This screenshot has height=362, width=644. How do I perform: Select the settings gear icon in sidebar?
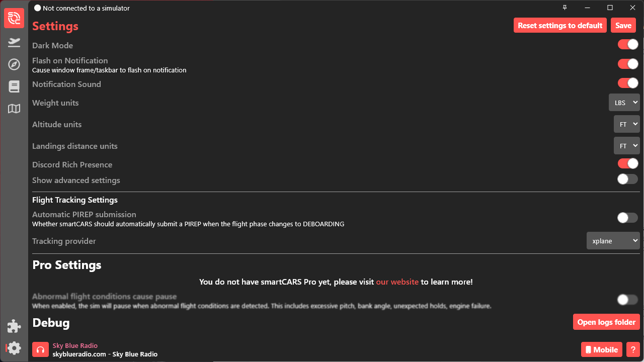(14, 348)
